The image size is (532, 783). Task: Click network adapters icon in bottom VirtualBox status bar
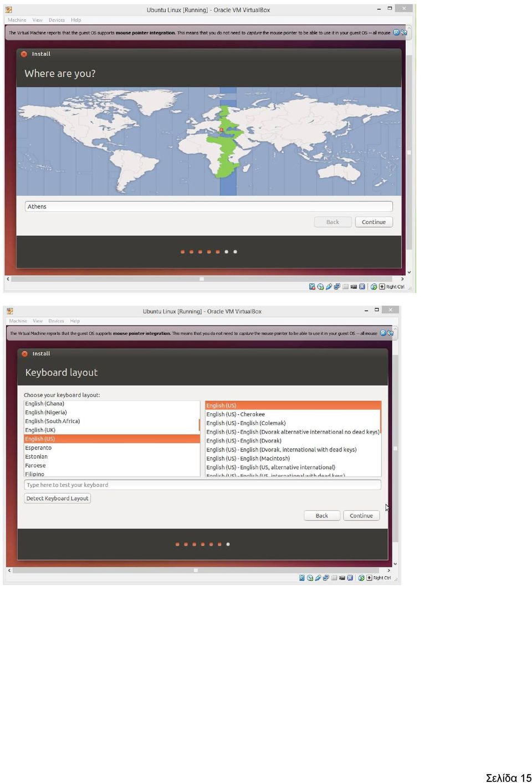coord(326,578)
